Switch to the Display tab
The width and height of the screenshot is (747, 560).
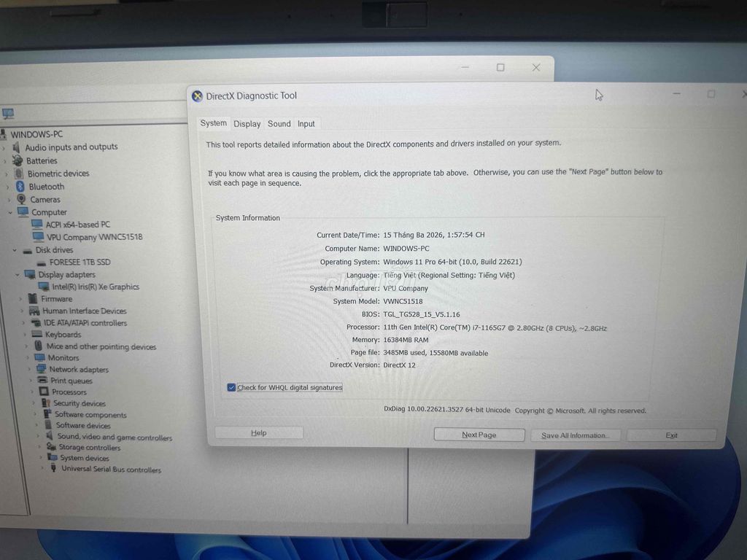coord(247,124)
